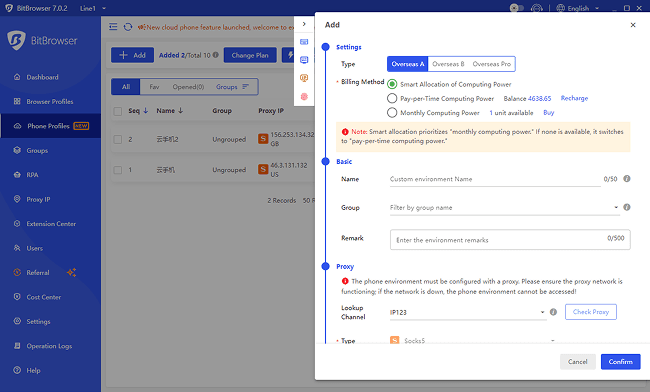650x392 pixels.
Task: Click the orange IP monitor icon in strip
Action: click(304, 78)
